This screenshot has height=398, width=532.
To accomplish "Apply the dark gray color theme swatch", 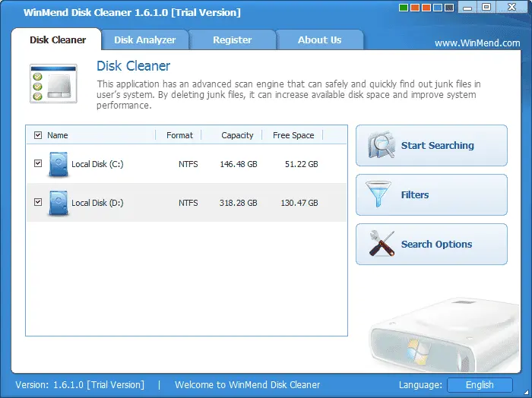I will click(449, 8).
